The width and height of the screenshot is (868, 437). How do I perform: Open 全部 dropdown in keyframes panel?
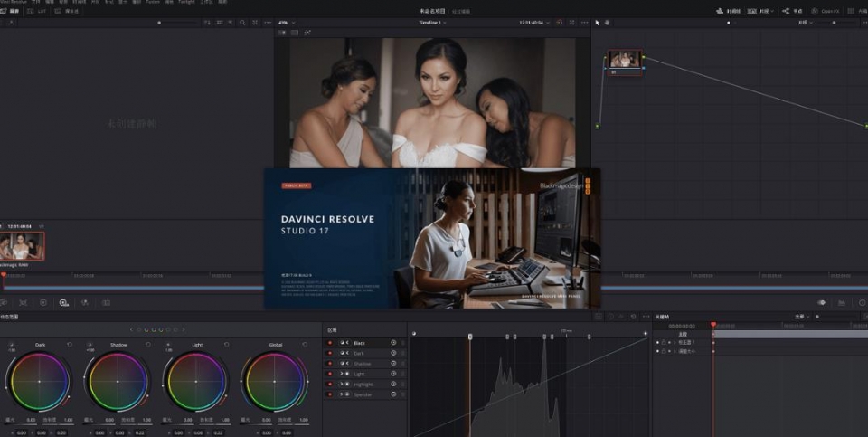802,317
